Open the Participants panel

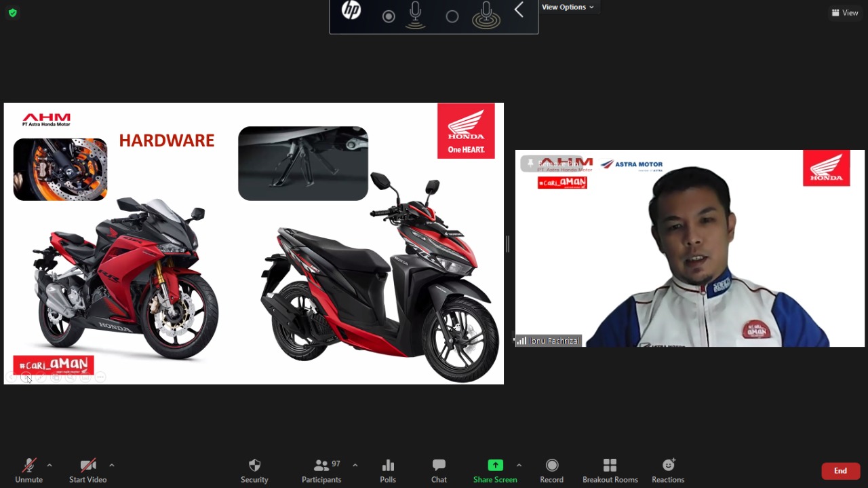point(321,470)
